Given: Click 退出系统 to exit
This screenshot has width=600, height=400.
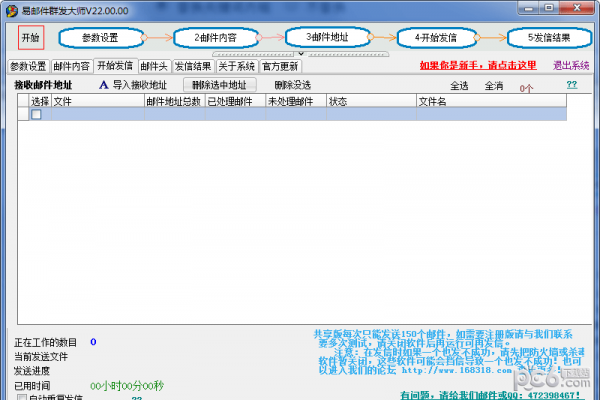Looking at the screenshot, I should [x=571, y=65].
